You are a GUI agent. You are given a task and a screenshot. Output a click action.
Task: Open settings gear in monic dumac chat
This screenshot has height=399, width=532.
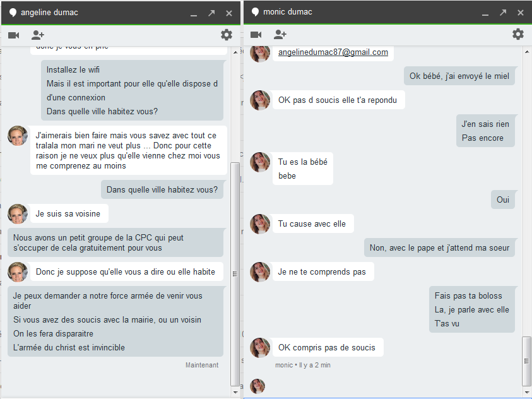518,34
